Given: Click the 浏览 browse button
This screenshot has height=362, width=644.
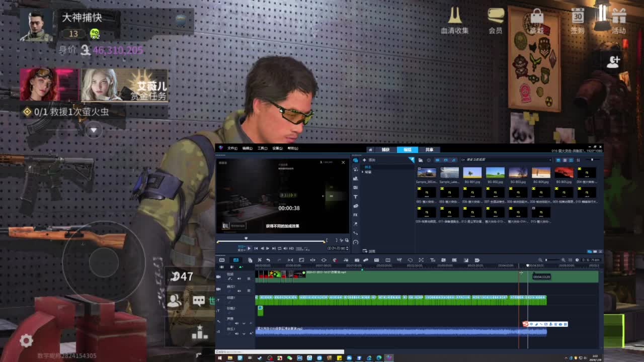Looking at the screenshot, I should pos(369,251).
